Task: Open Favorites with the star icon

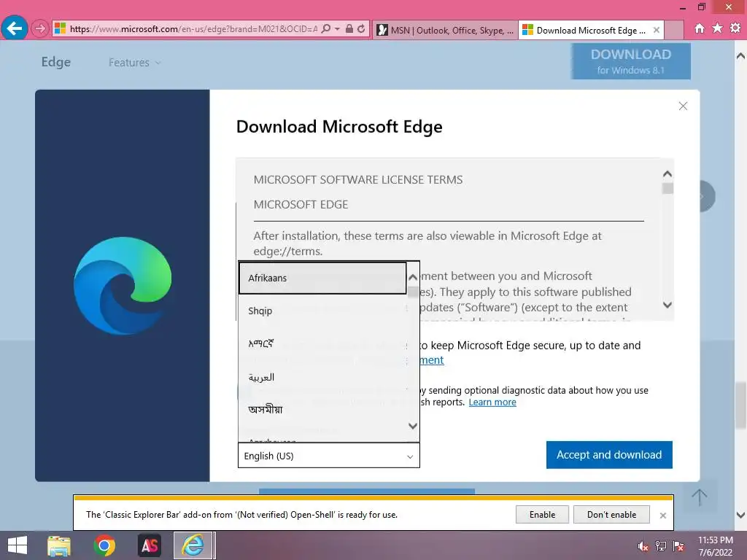Action: [x=717, y=28]
